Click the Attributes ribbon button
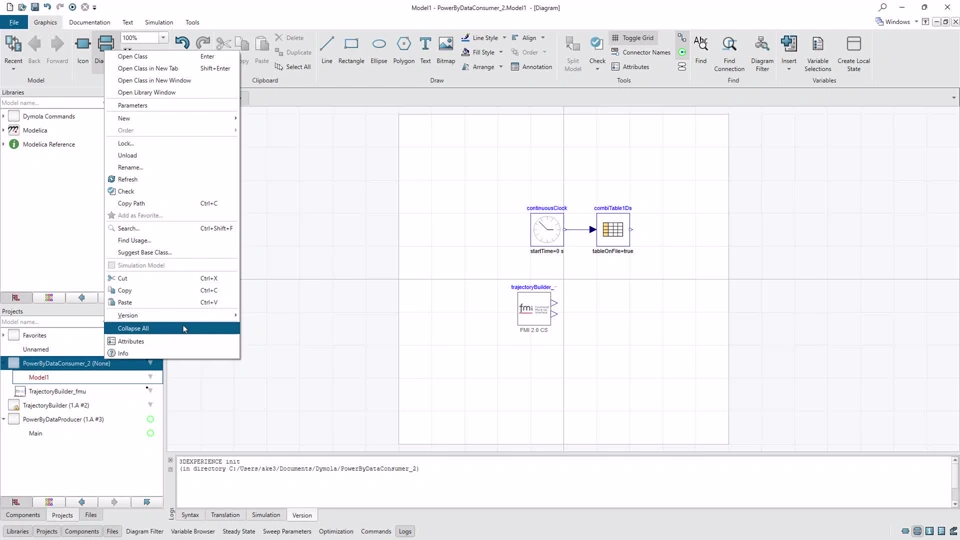This screenshot has height=540, width=960. point(630,67)
